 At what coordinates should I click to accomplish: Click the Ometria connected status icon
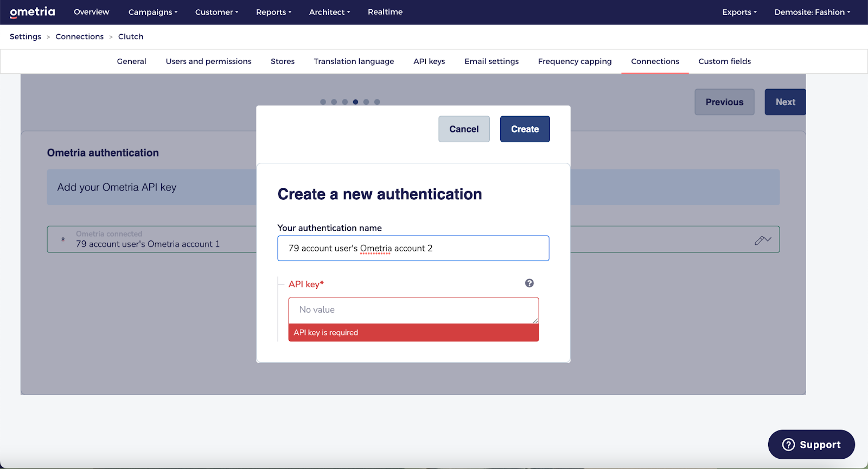click(x=63, y=239)
